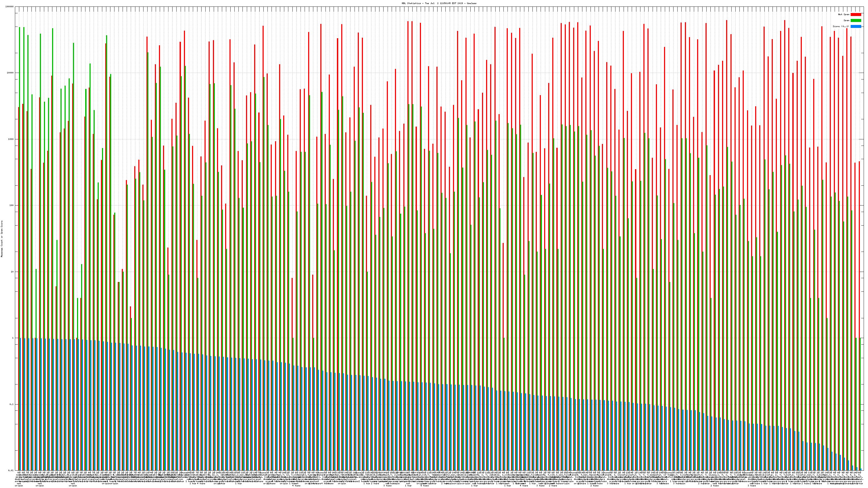This screenshot has height=488, width=868.
Task: Click the 10 y-axis tick label
Action: click(x=12, y=272)
